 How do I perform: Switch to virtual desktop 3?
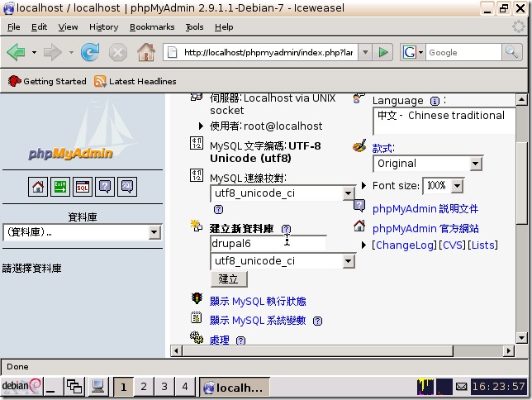tap(164, 387)
